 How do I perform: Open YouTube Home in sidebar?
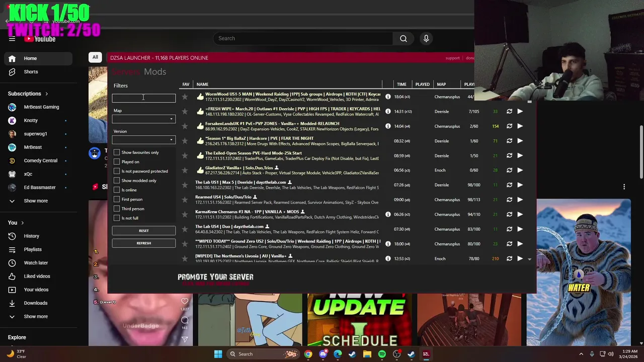coord(38,58)
